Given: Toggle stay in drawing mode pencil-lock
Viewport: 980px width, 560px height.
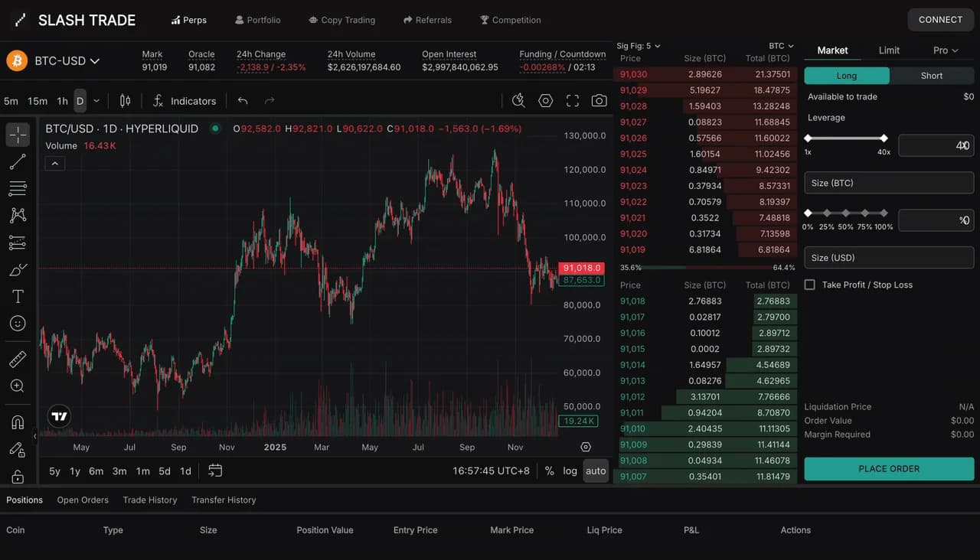Looking at the screenshot, I should point(18,449).
